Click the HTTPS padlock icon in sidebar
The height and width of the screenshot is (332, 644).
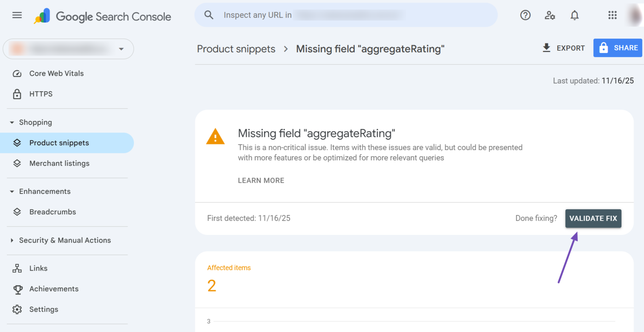click(17, 94)
